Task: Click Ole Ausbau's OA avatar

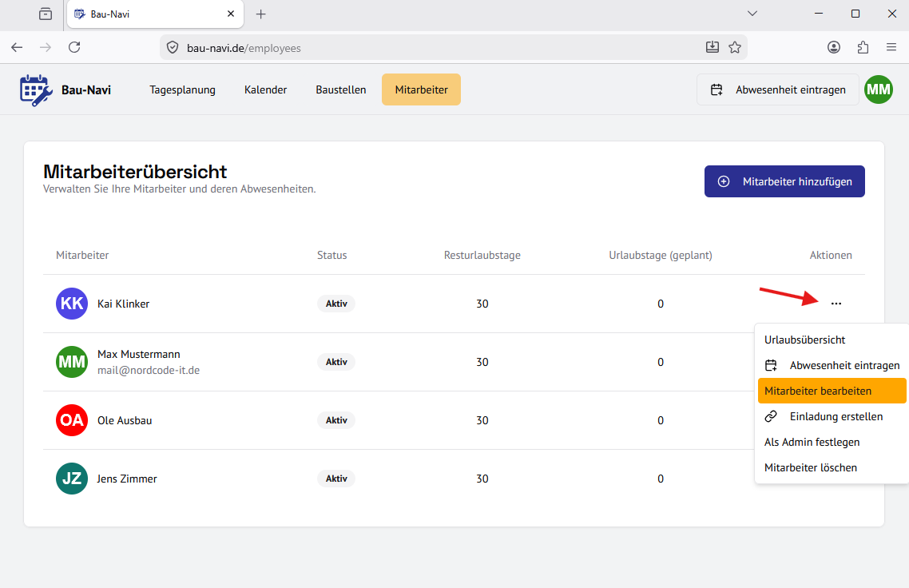Action: [72, 420]
